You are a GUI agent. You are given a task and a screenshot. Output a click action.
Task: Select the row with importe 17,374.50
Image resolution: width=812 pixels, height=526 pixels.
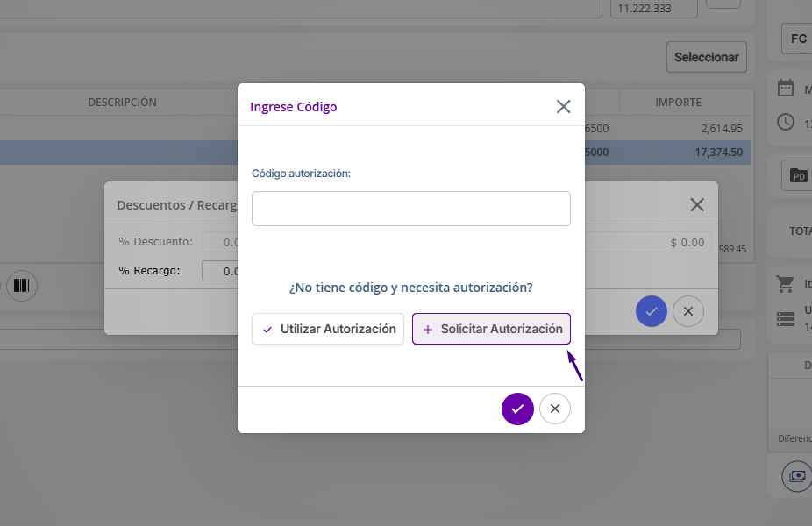[x=666, y=153]
